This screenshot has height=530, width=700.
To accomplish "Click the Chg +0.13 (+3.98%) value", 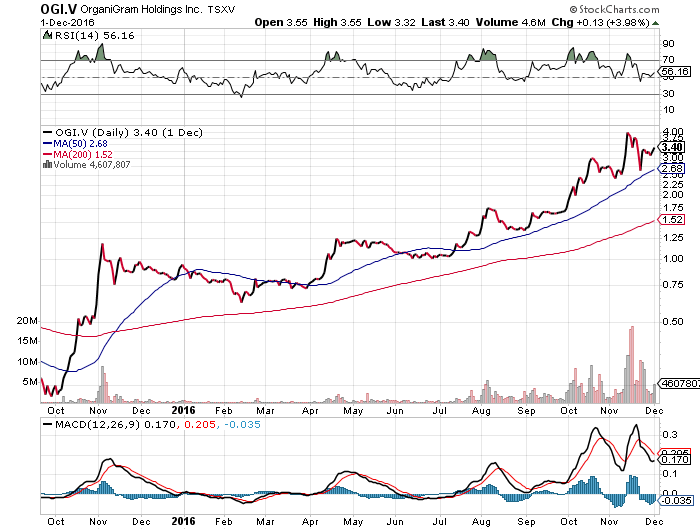I will [x=600, y=22].
